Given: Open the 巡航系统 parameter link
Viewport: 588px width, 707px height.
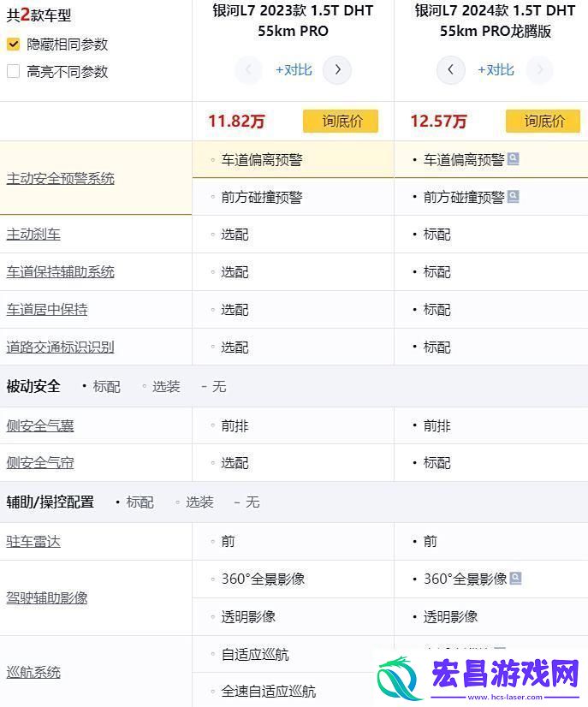Looking at the screenshot, I should coord(33,672).
